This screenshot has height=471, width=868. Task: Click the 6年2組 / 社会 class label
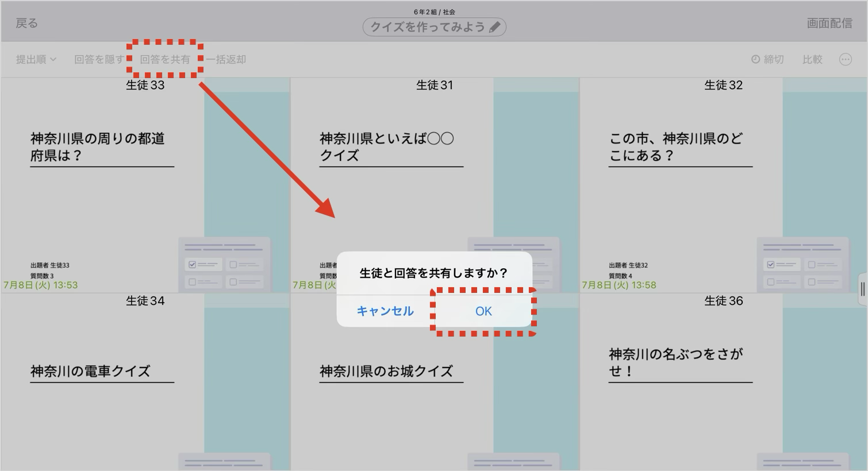(435, 11)
